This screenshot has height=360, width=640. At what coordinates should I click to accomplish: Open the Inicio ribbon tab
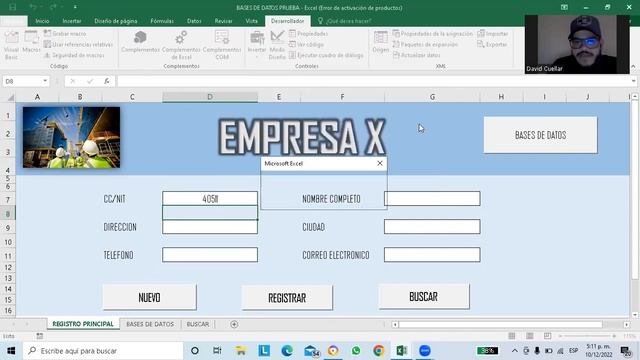(42, 21)
